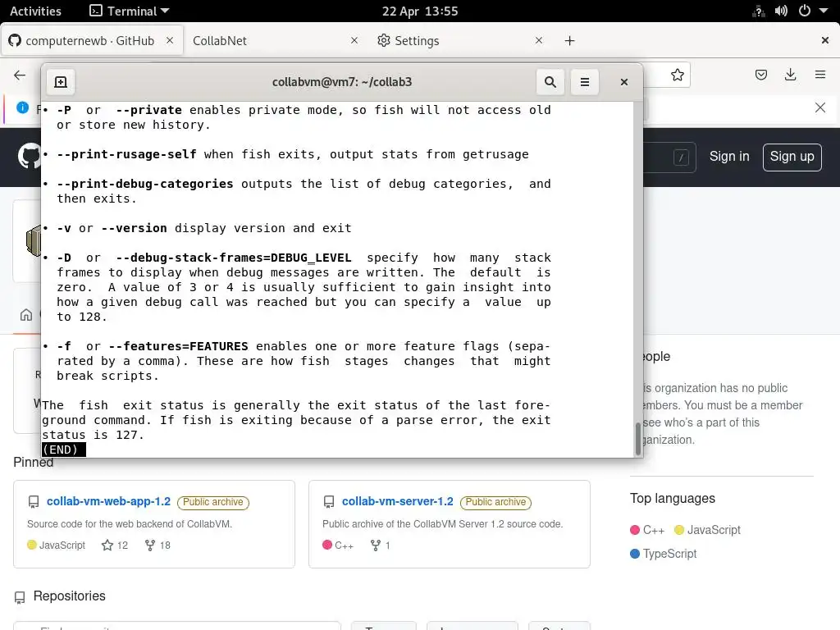Close the computernewb GitHub tab
Screen dimensions: 840x630
coord(170,40)
